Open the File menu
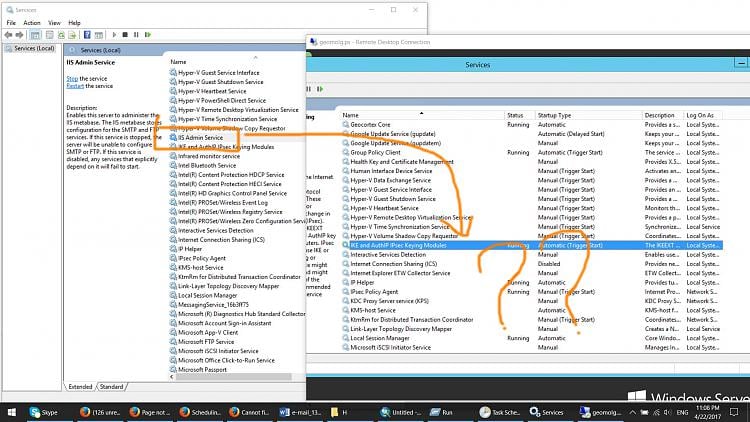The height and width of the screenshot is (422, 750). [x=11, y=22]
